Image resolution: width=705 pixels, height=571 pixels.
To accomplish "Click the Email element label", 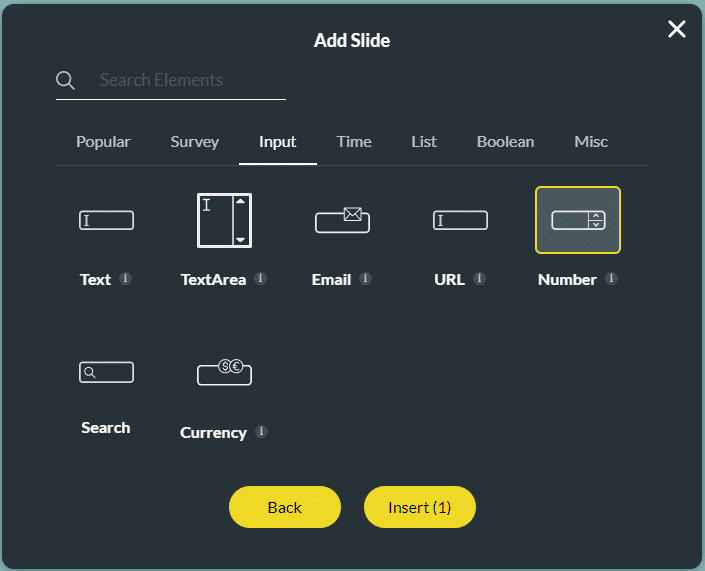I will [331, 280].
